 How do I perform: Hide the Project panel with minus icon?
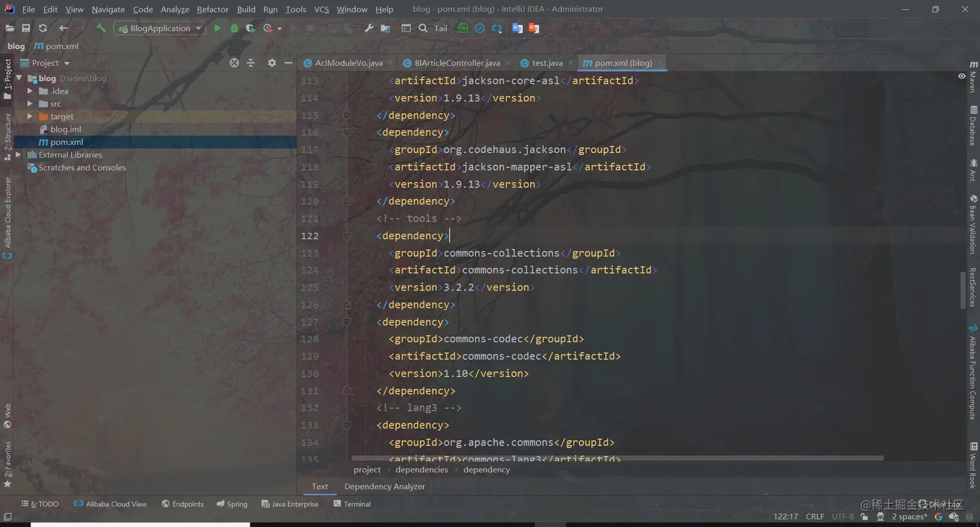pyautogui.click(x=288, y=63)
